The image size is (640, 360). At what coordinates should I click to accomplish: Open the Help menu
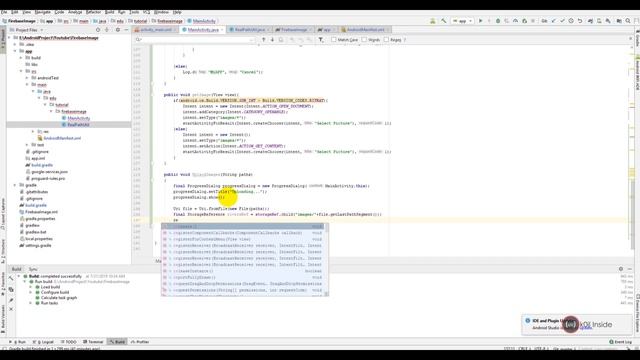tap(177, 12)
